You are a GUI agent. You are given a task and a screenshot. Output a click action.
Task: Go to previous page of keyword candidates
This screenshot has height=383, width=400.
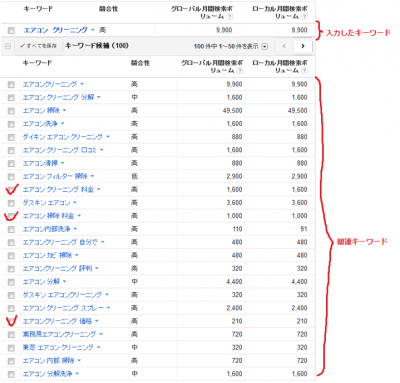[x=284, y=46]
